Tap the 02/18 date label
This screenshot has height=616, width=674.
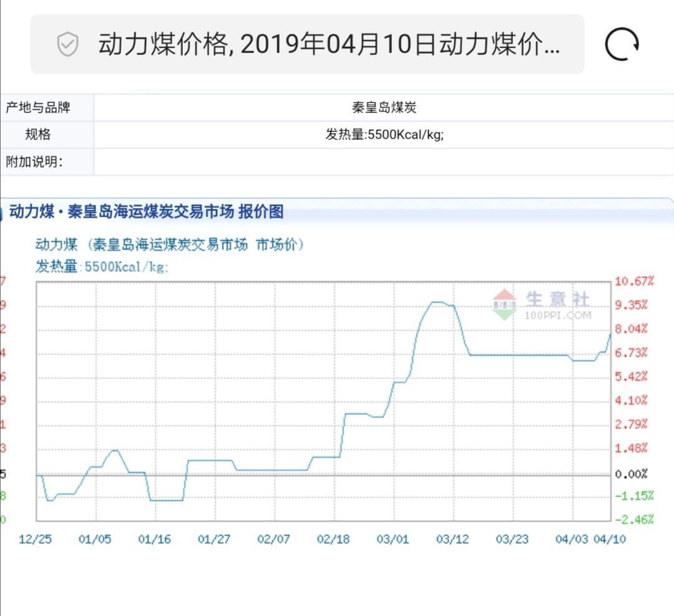(333, 539)
